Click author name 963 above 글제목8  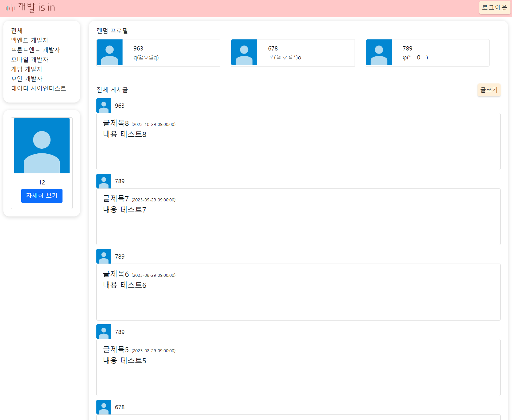pyautogui.click(x=120, y=106)
